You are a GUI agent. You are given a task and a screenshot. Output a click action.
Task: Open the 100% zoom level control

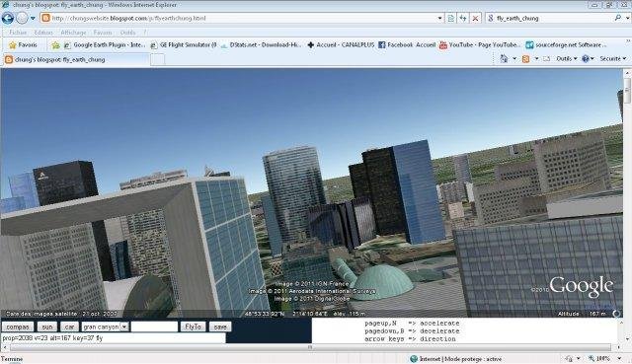(x=605, y=358)
